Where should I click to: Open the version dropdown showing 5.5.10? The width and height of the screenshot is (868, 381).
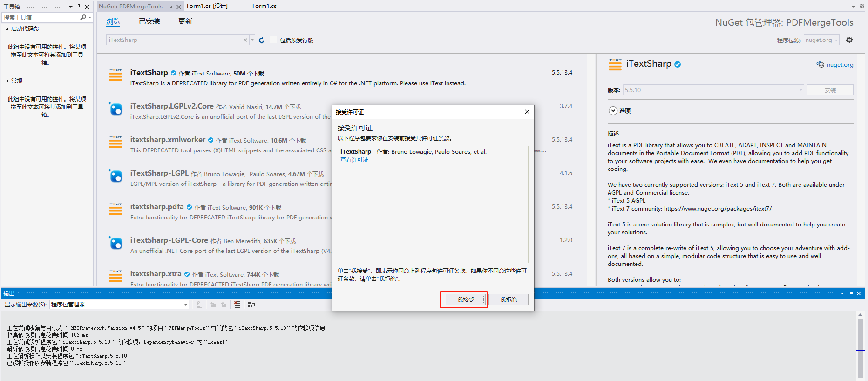(713, 90)
